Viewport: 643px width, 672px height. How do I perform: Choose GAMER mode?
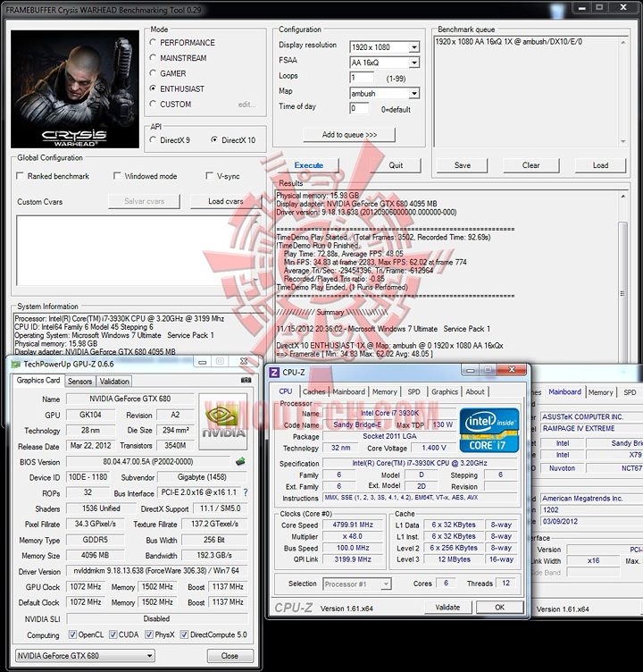[x=153, y=73]
